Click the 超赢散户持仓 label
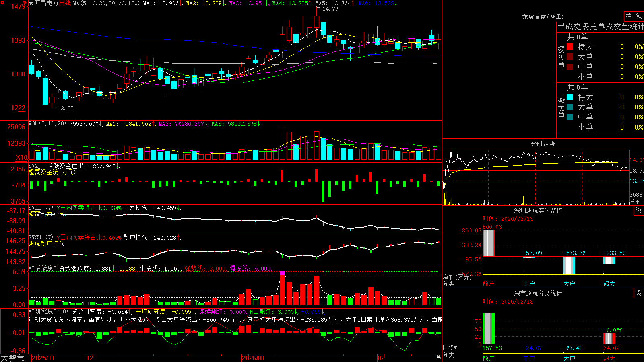The height and width of the screenshot is (362, 644). (46, 244)
